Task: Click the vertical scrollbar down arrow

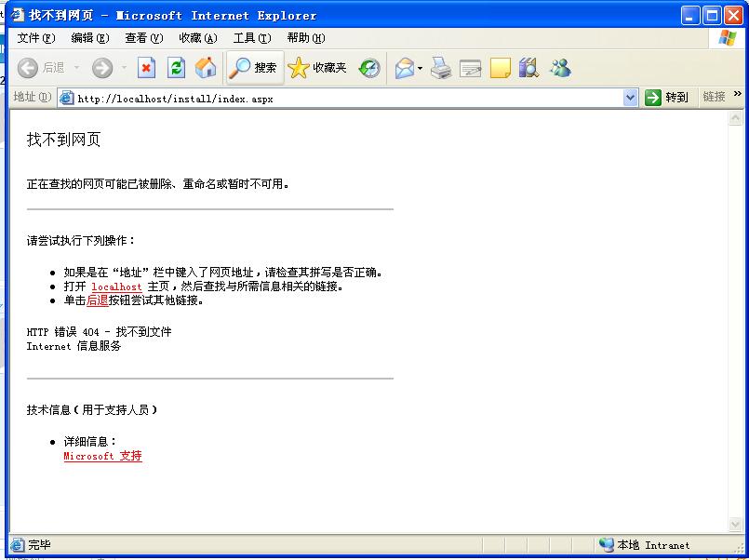Action: coord(735,525)
